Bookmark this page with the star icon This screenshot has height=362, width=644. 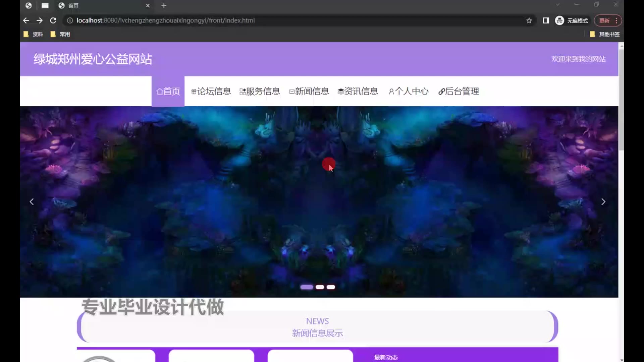coord(529,20)
